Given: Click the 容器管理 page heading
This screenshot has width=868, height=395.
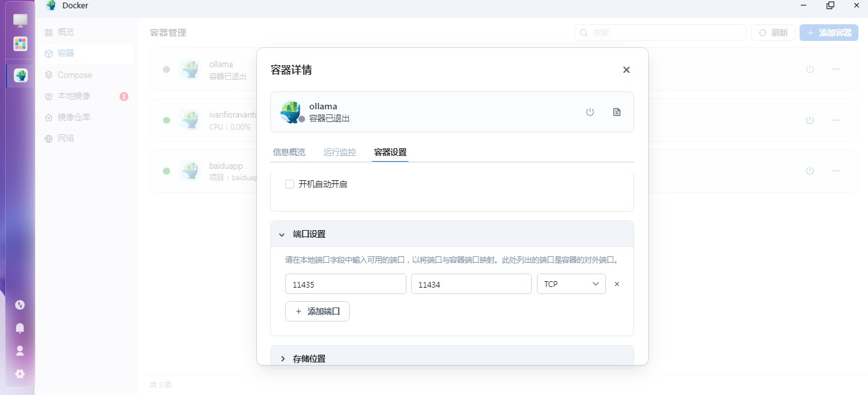Looking at the screenshot, I should pyautogui.click(x=168, y=33).
